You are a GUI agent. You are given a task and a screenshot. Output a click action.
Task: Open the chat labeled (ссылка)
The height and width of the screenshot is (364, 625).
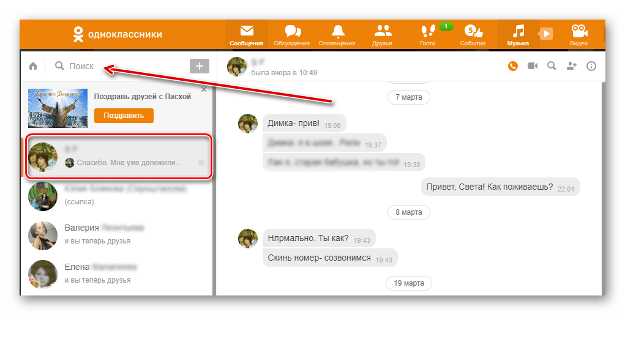pos(118,196)
